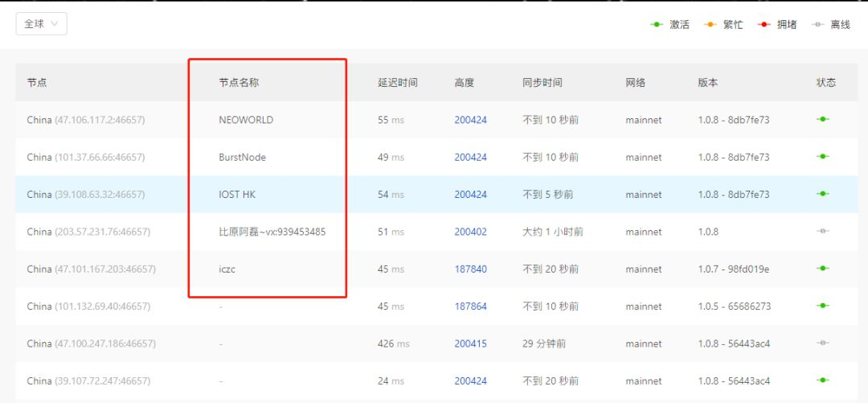Image resolution: width=868 pixels, height=403 pixels.
Task: Click the 激活 green legend item
Action: point(669,25)
